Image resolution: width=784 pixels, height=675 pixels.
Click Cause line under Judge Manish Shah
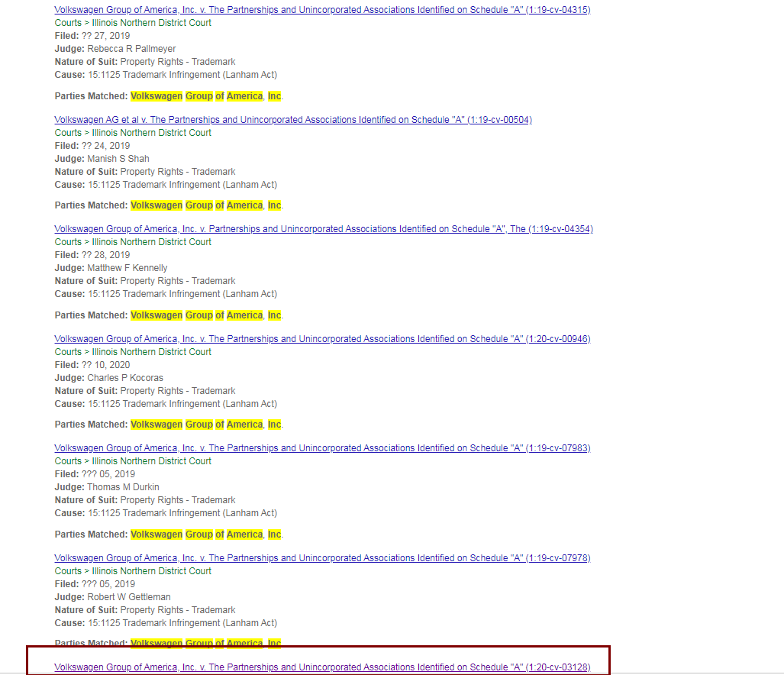166,185
